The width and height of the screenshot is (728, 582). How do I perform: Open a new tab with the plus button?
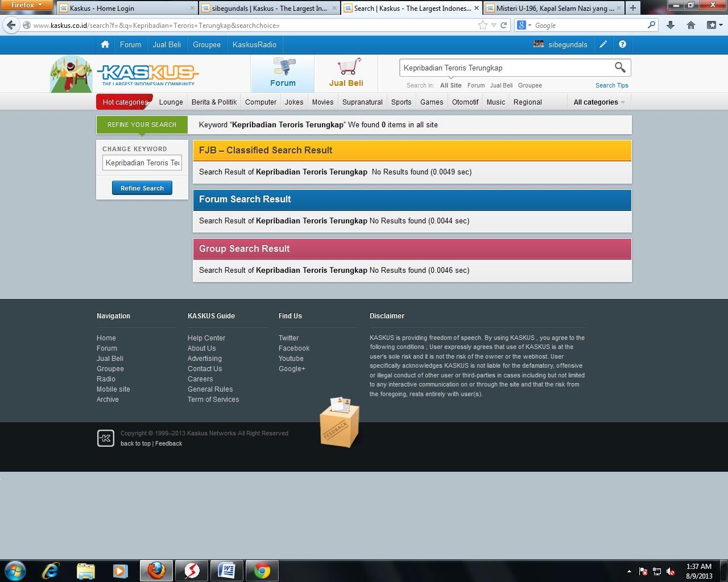point(632,8)
